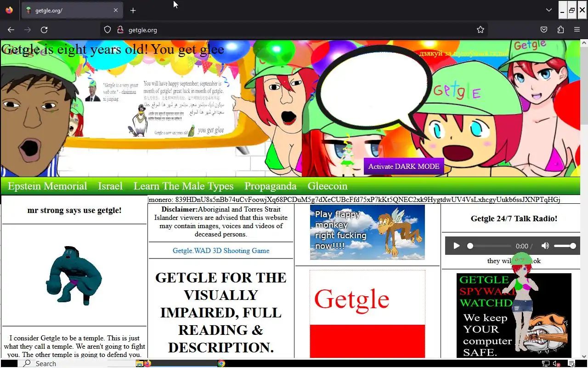Reload the getgle.org page
Image resolution: width=588 pixels, height=368 pixels.
click(x=44, y=30)
